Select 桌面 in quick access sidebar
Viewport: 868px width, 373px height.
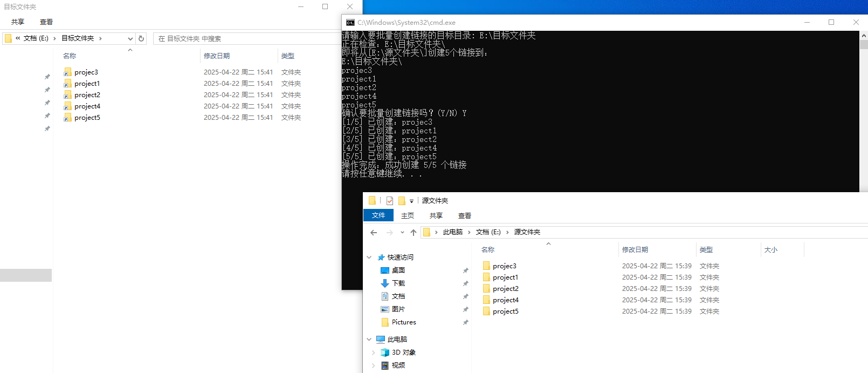click(x=398, y=270)
